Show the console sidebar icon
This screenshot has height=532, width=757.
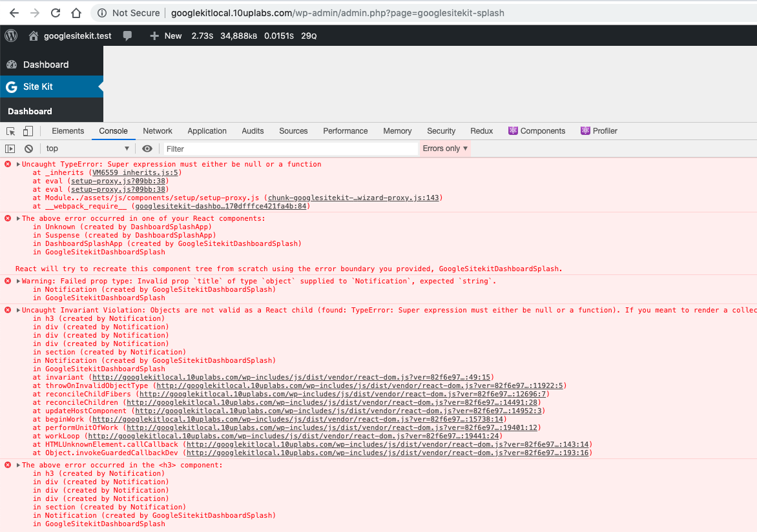click(x=10, y=148)
